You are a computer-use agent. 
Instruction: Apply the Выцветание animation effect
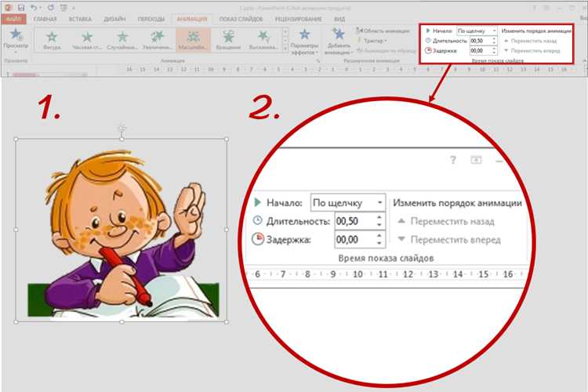(x=263, y=40)
